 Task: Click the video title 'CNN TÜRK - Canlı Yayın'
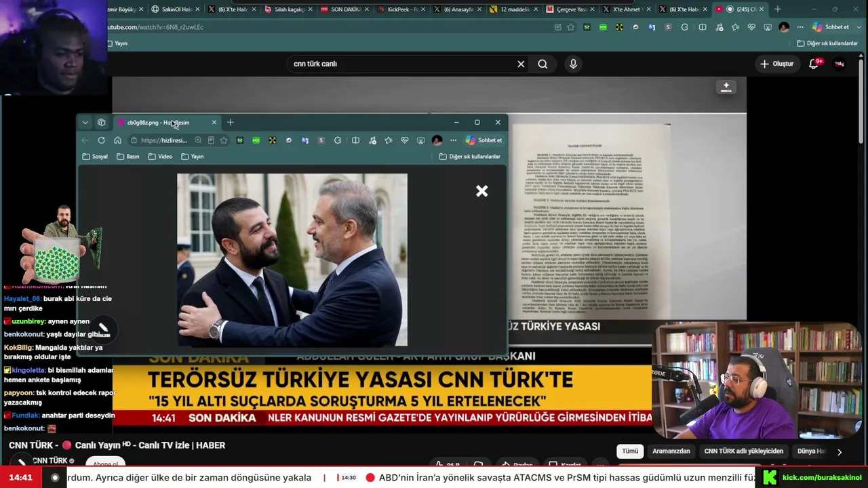[x=117, y=445]
